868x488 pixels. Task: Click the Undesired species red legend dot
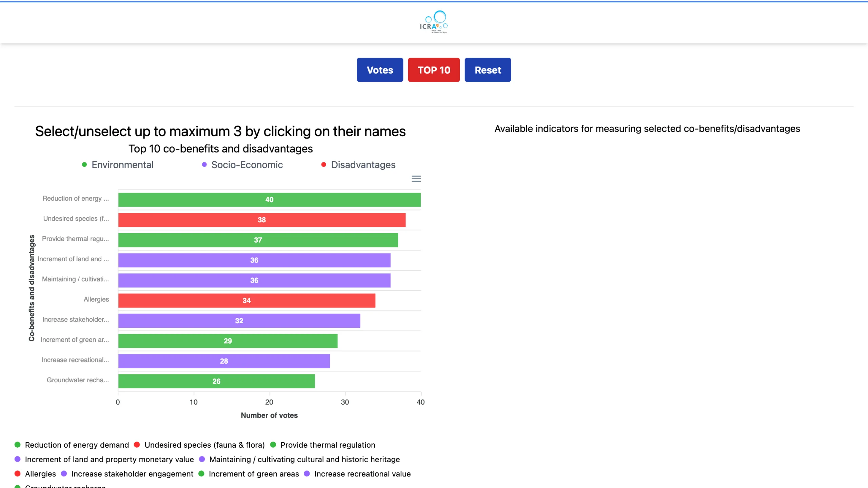(x=137, y=445)
